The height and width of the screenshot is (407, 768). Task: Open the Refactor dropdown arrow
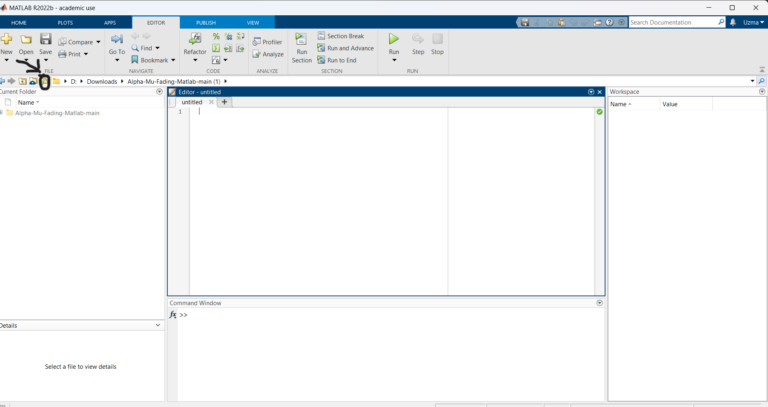(x=195, y=60)
